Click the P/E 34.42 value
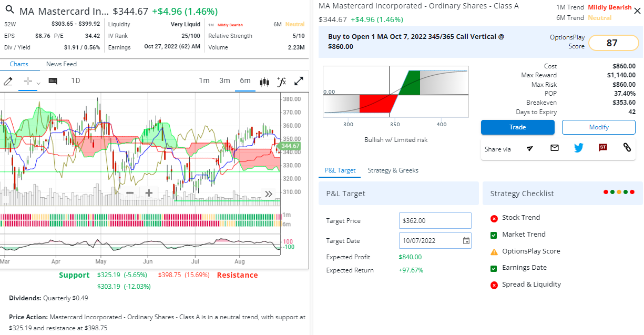 pos(93,36)
